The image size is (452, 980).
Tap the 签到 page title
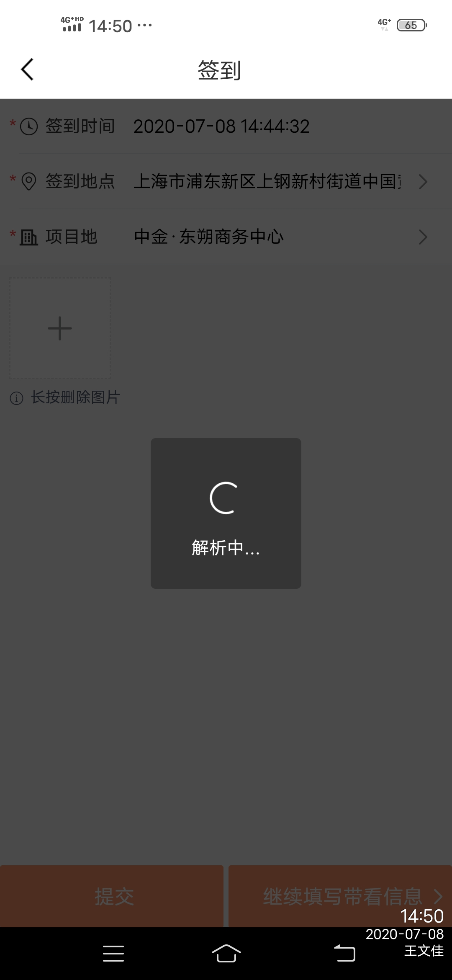(x=219, y=70)
